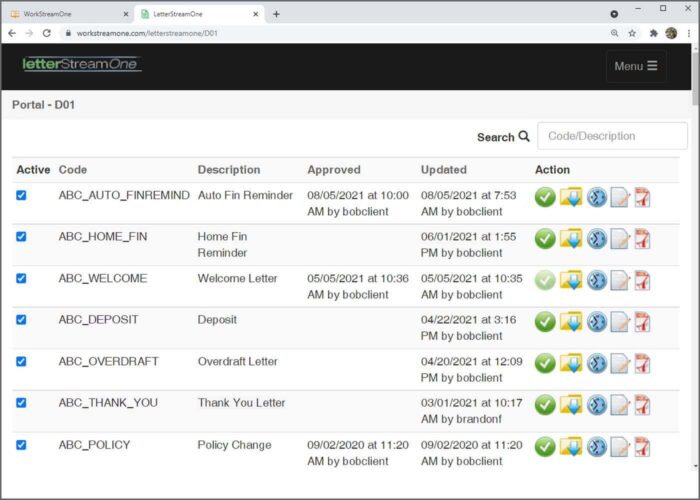
Task: Click blue clock icon for ABC_WELCOME
Action: point(597,280)
